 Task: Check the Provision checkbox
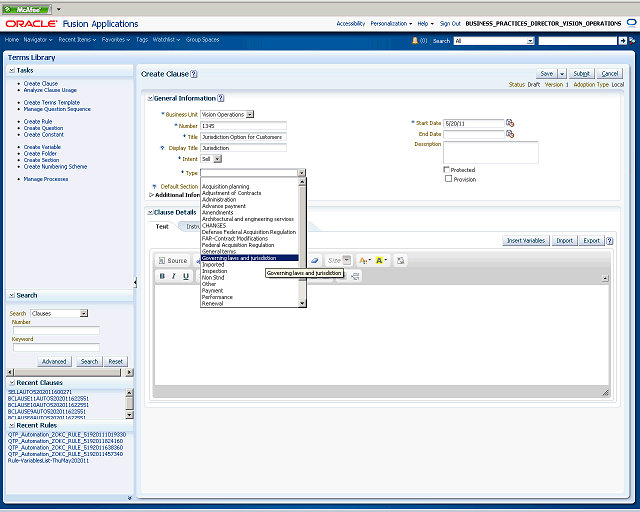[449, 179]
